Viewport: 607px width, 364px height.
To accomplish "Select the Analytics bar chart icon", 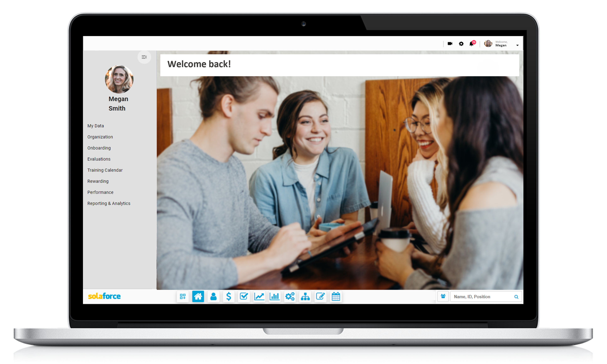I will point(275,297).
